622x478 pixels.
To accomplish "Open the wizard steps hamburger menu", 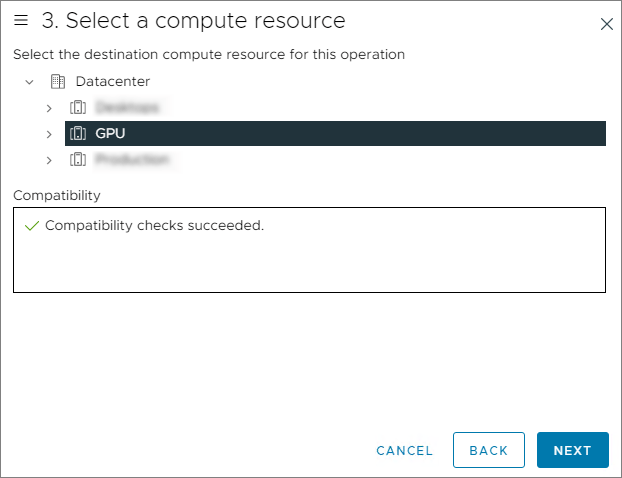I will [21, 20].
